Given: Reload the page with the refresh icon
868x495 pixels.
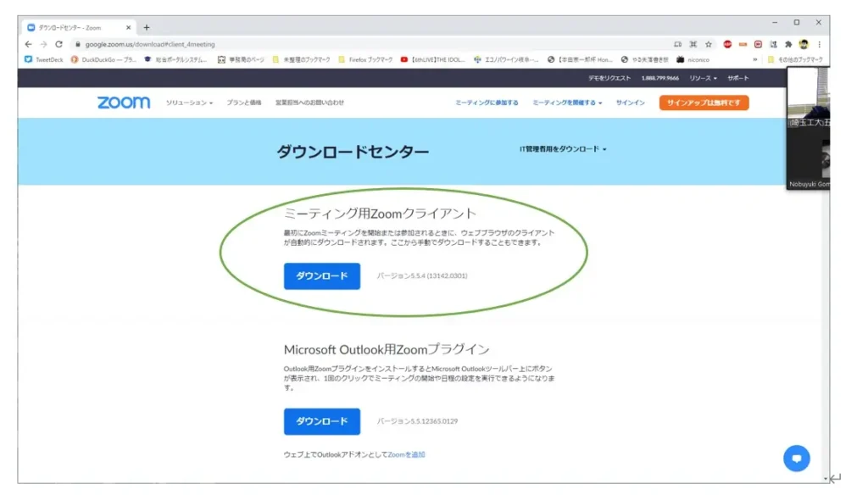Looking at the screenshot, I should (x=58, y=44).
